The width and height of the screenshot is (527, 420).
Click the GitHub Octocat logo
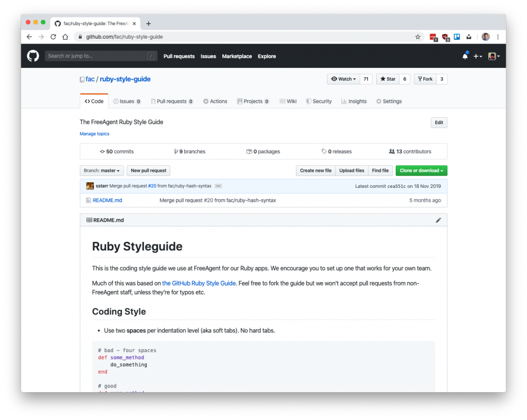click(33, 56)
